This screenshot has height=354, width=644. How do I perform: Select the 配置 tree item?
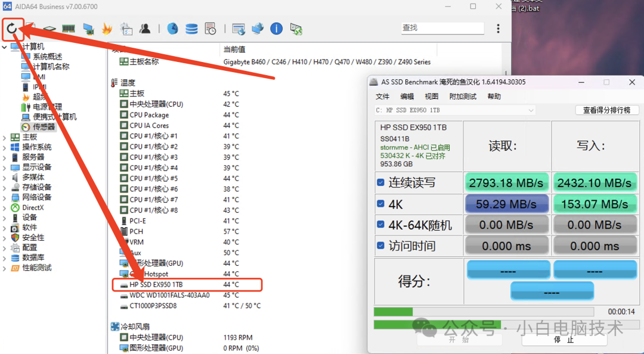(30, 248)
